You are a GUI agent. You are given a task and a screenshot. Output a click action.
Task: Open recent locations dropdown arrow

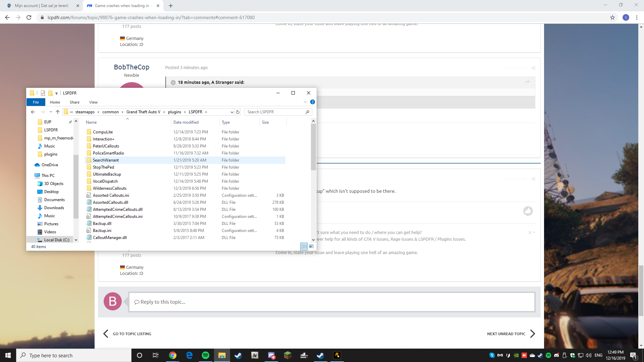coord(51,112)
